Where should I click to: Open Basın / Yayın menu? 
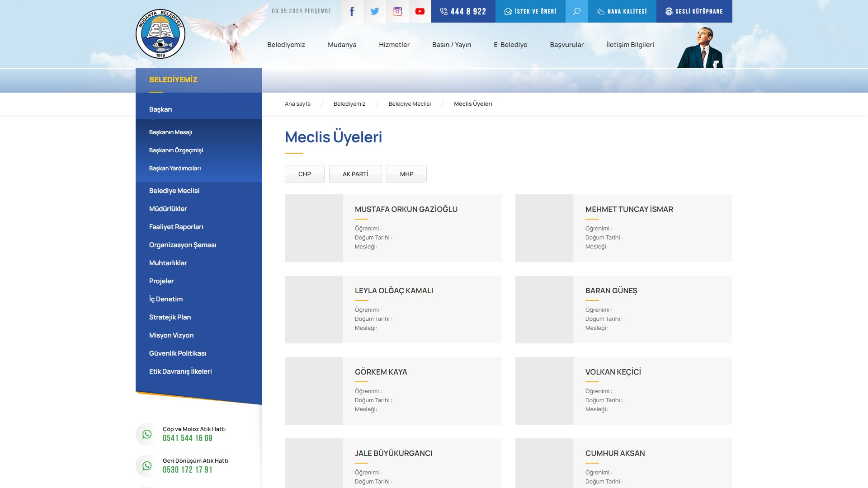[452, 45]
